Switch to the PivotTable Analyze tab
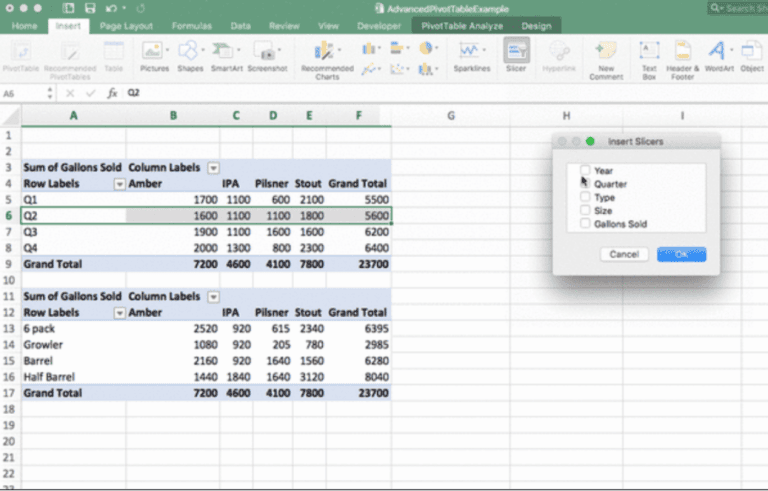768x491 pixels. pos(463,26)
